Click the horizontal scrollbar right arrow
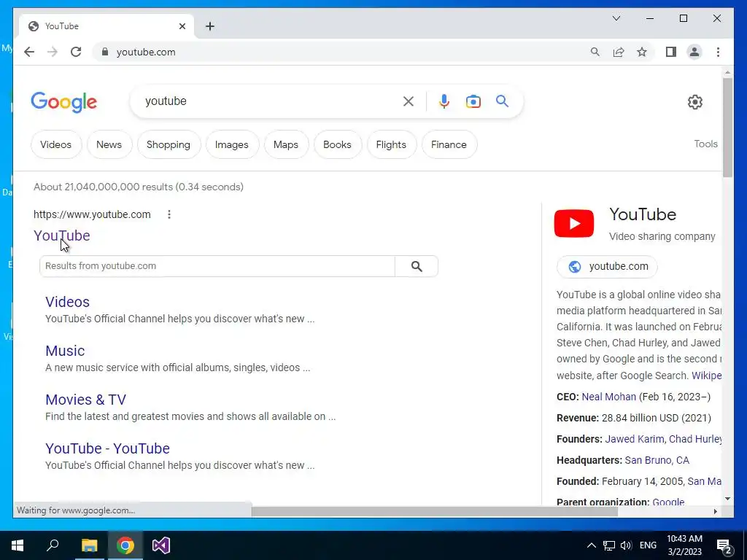Image resolution: width=747 pixels, height=560 pixels. 716,511
